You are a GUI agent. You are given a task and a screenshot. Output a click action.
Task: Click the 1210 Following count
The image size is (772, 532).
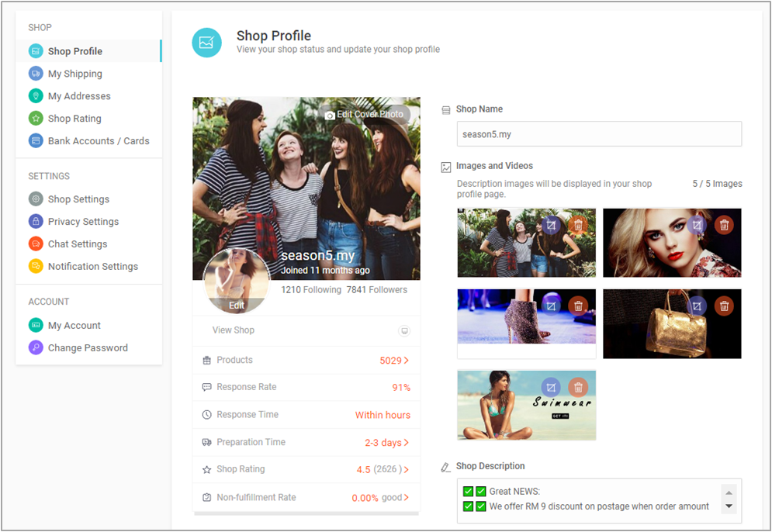tap(310, 289)
